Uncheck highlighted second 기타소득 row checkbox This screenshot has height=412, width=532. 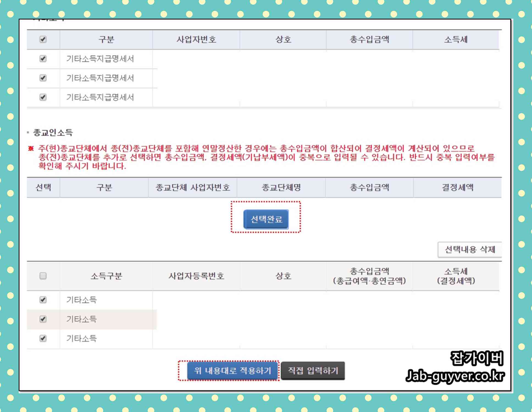[x=43, y=319]
